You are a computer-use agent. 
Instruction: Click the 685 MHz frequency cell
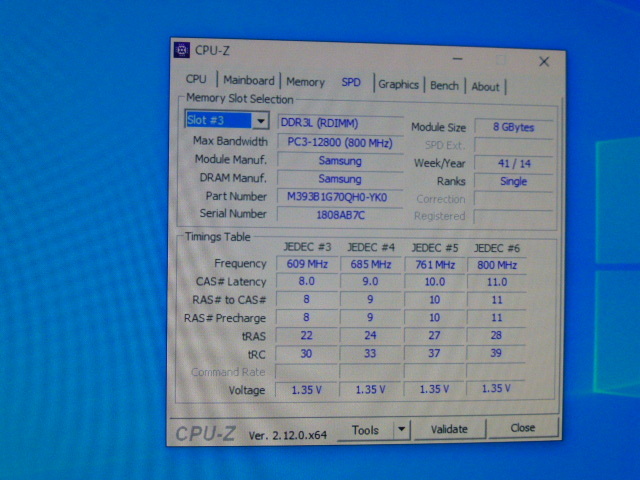click(x=371, y=264)
